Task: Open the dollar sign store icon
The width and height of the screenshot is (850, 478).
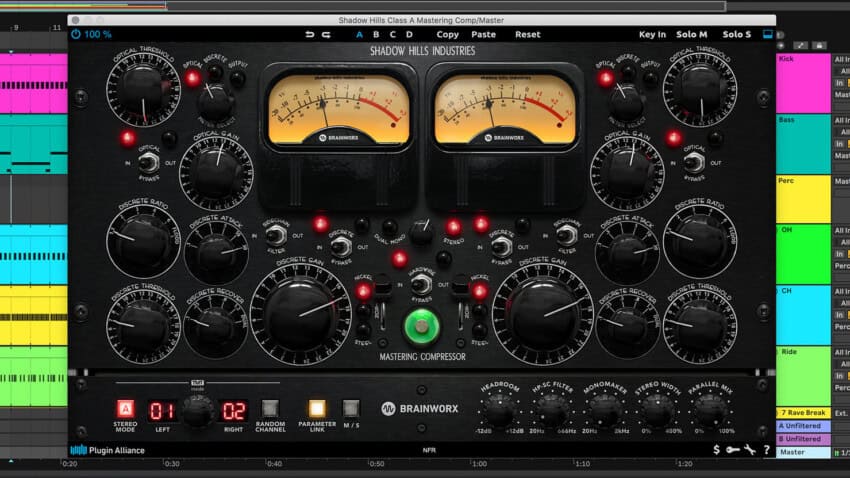Action: pos(716,450)
